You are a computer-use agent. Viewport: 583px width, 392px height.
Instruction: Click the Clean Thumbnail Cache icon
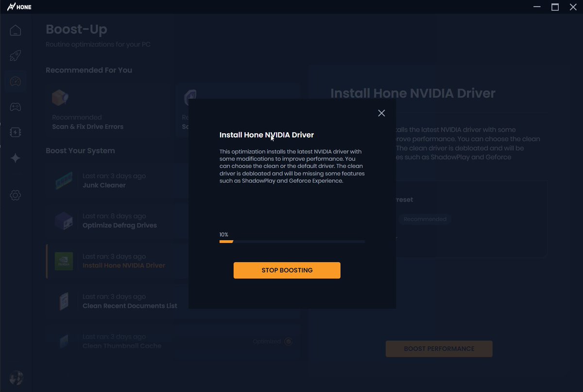point(64,341)
